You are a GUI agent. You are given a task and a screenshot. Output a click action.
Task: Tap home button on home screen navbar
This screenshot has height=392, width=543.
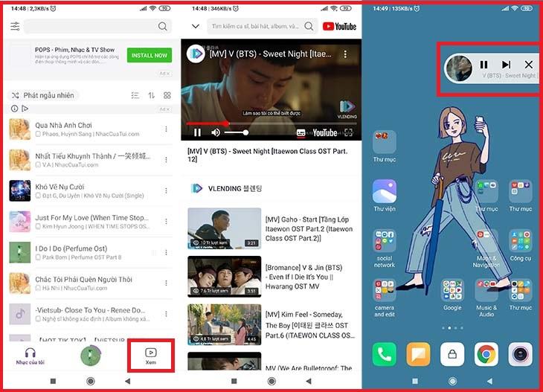452,382
